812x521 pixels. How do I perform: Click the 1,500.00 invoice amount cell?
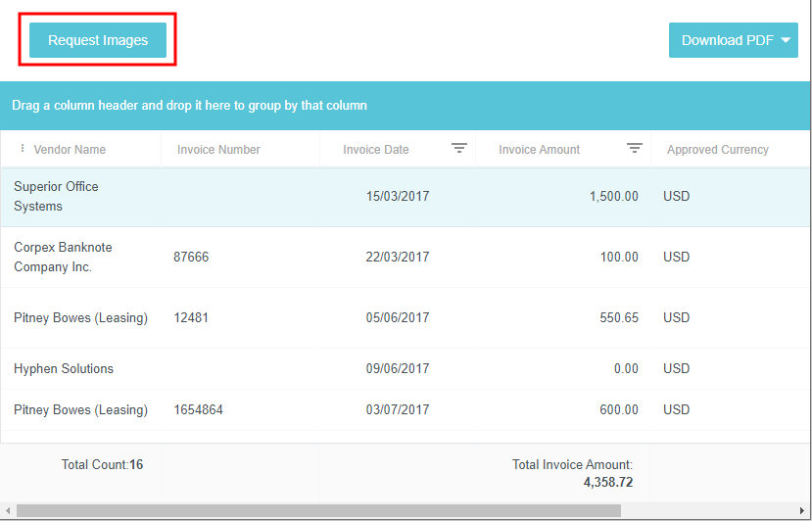613,196
